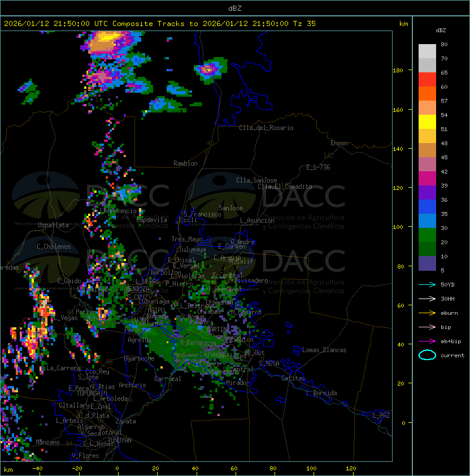The height and width of the screenshot is (476, 470).
Task: Click the 'E_1-736' place label
Action: pos(318,167)
